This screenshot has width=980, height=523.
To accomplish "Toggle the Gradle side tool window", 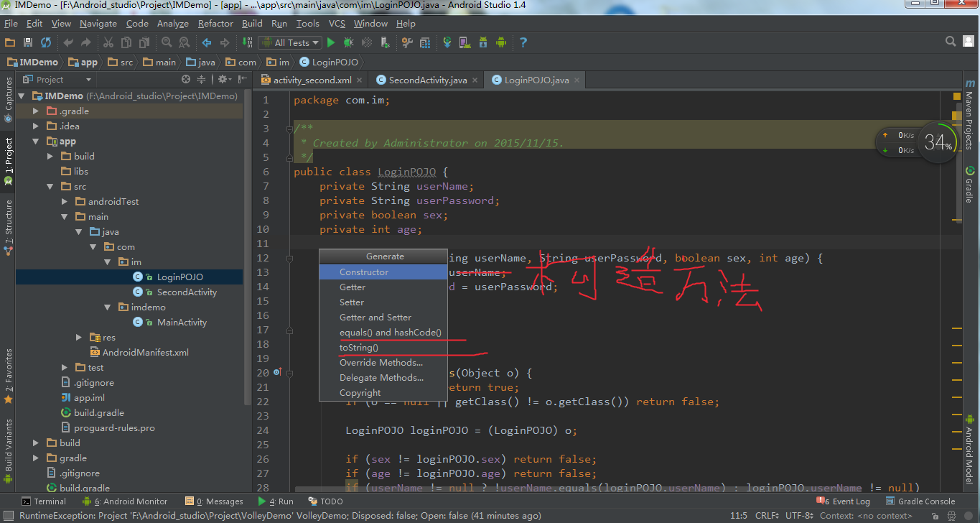I will click(x=969, y=184).
